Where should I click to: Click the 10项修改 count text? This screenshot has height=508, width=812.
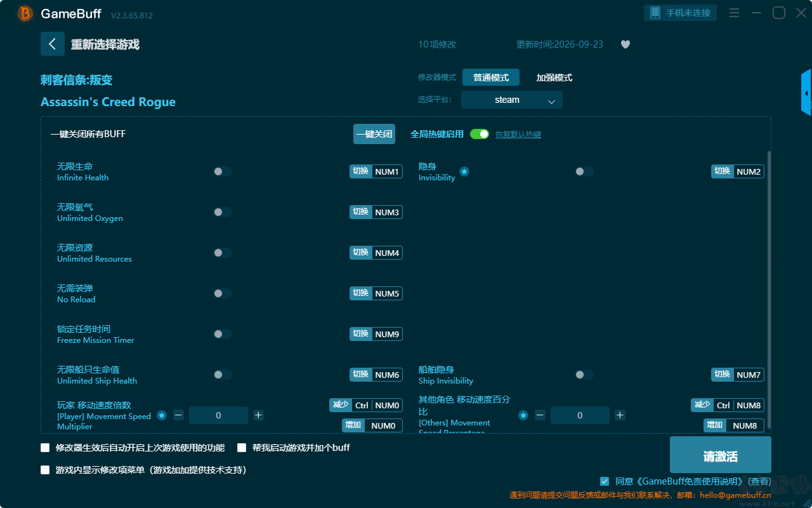click(437, 44)
